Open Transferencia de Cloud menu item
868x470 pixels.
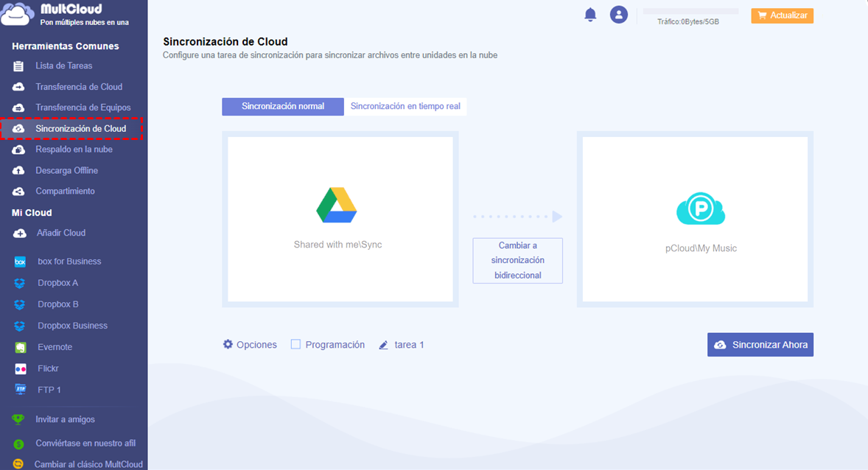(79, 87)
